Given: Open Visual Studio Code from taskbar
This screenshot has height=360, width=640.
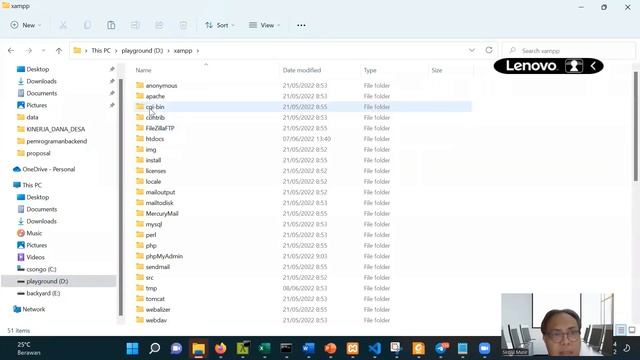Looking at the screenshot, I should coord(375,348).
